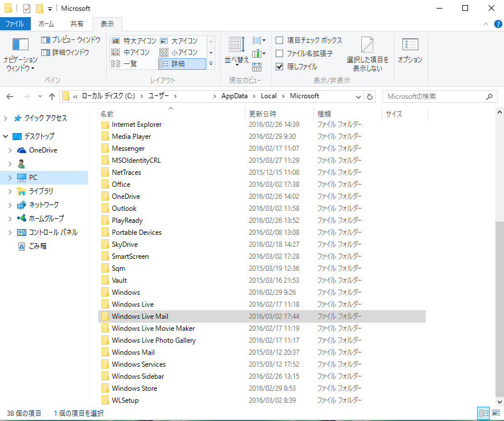The width and height of the screenshot is (504, 421).
Task: Click Local in address breadcrumb
Action: click(x=268, y=96)
